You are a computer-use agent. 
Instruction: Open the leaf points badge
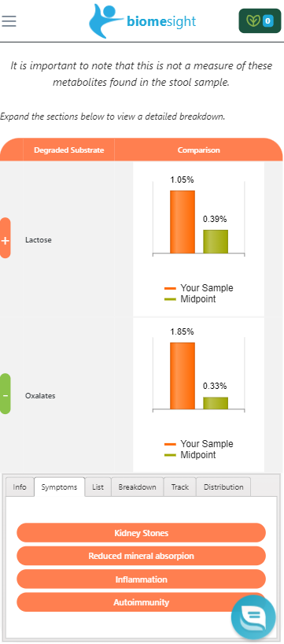[260, 20]
